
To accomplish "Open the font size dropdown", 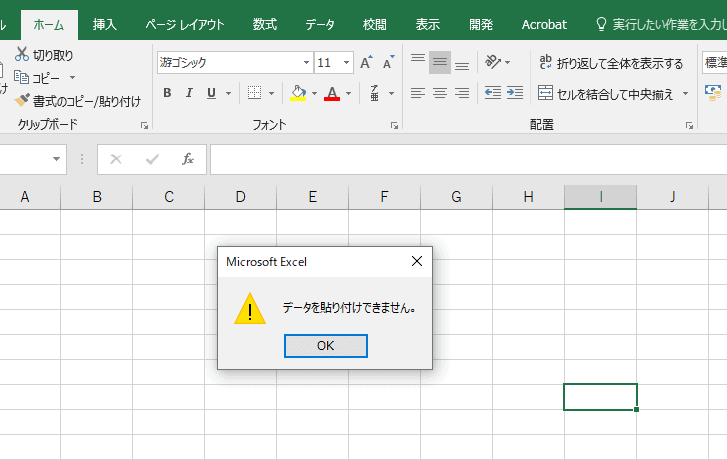I will [x=345, y=63].
